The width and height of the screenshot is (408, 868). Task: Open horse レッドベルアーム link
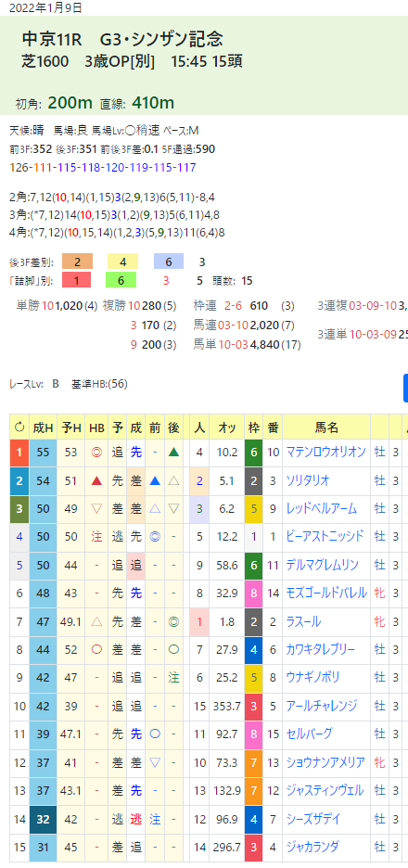pos(321,509)
